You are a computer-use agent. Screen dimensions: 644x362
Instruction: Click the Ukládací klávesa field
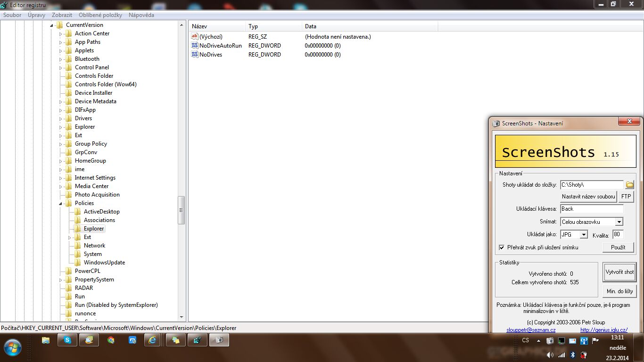point(592,209)
